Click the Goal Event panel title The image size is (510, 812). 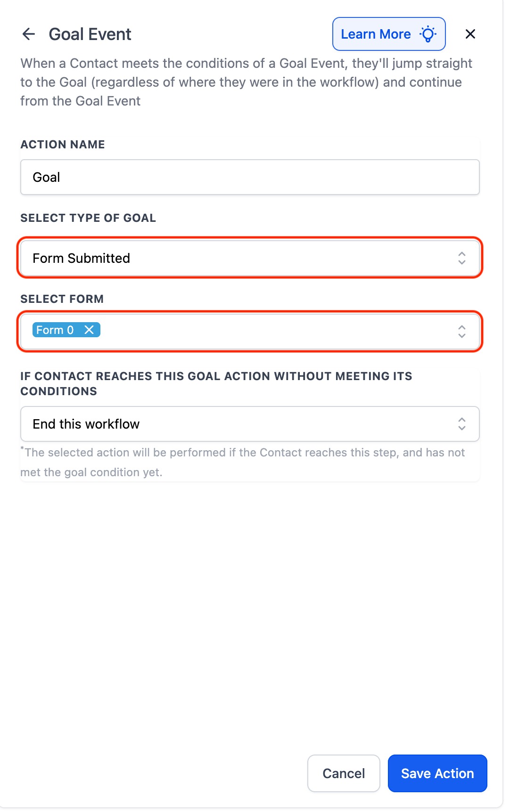(x=90, y=34)
